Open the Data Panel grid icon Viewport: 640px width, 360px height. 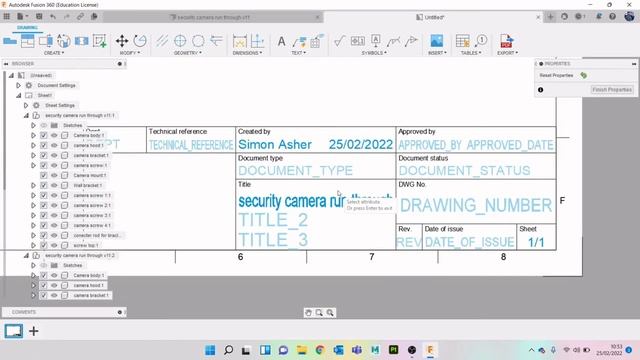point(7,17)
